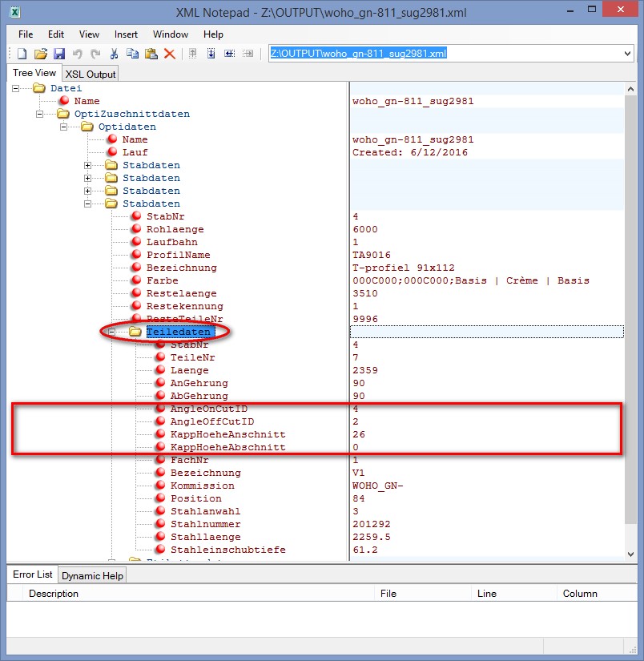Image resolution: width=644 pixels, height=661 pixels.
Task: Click the Copy toolbar icon
Action: pyautogui.click(x=132, y=54)
